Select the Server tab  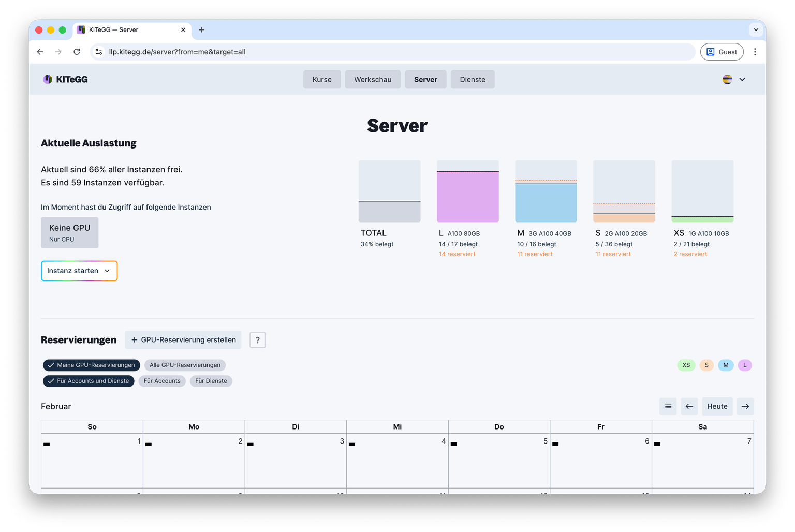click(x=425, y=79)
